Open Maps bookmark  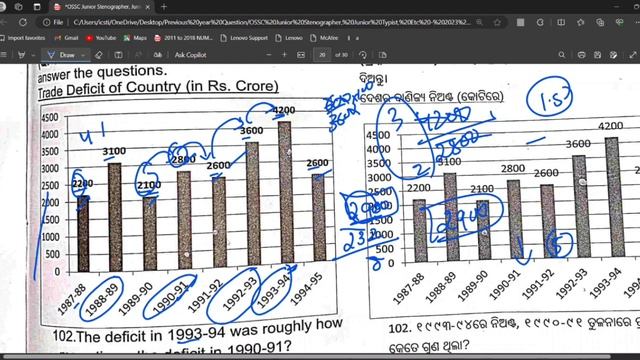(x=135, y=38)
